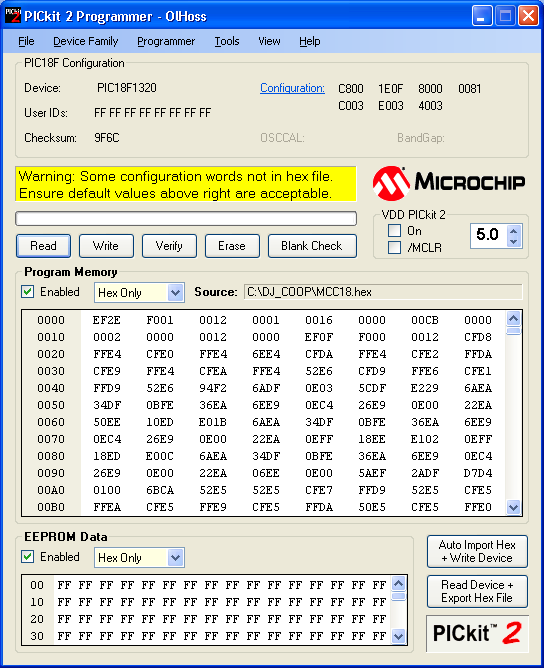
Task: Click the Source file path field
Action: [x=383, y=292]
